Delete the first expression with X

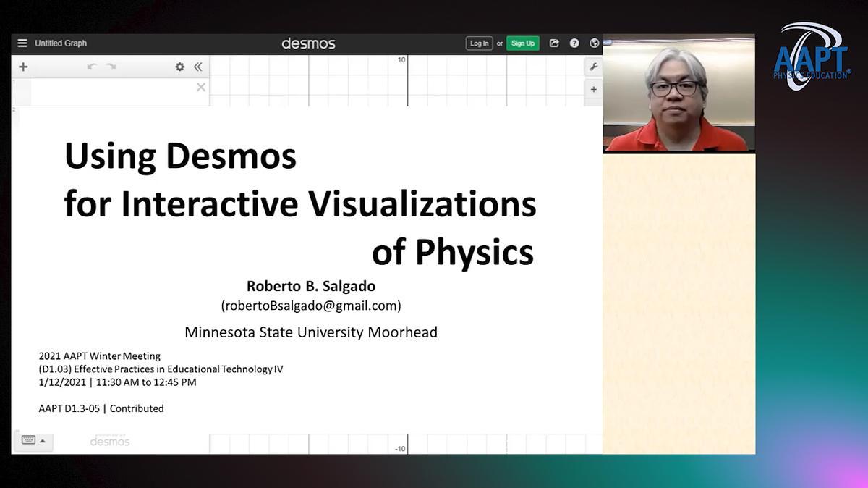pos(201,87)
